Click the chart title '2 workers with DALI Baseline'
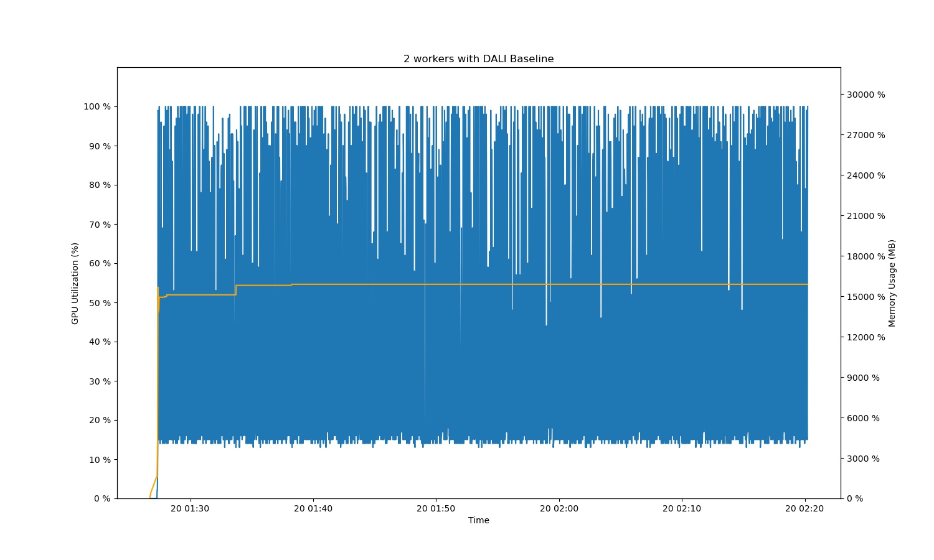934x560 pixels. pos(478,59)
